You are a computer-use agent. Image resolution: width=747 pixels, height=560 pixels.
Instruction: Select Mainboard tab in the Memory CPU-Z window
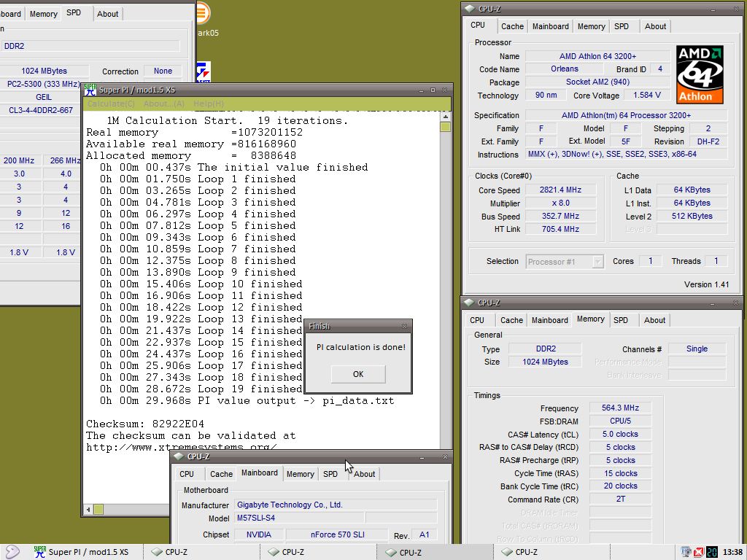[550, 321]
